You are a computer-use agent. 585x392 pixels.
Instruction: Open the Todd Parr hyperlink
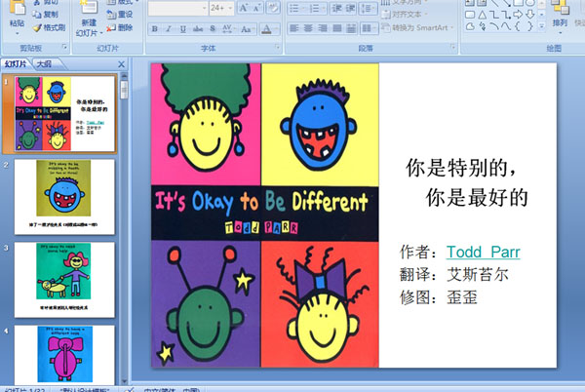click(483, 252)
